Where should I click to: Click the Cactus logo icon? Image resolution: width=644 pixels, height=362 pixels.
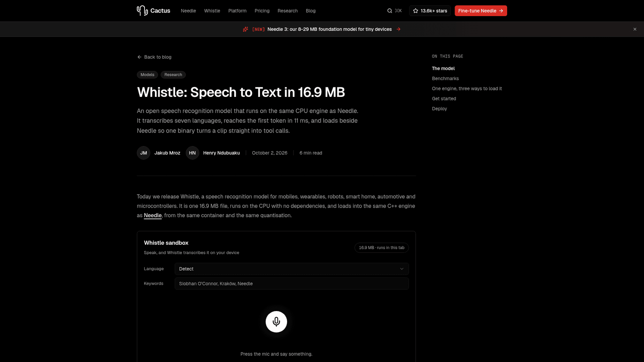142,11
